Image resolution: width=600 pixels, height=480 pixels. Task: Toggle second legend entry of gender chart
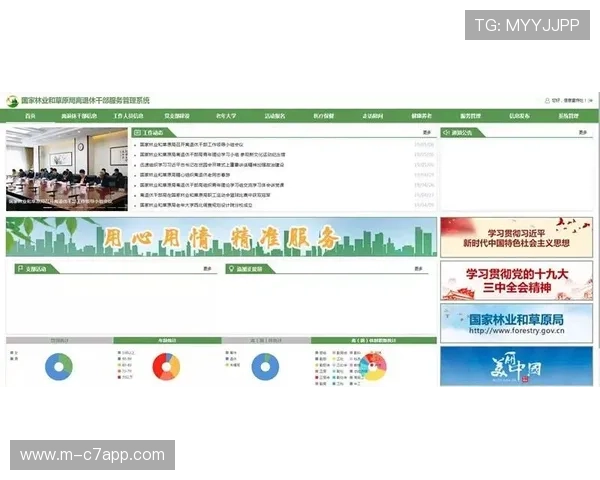(x=14, y=359)
